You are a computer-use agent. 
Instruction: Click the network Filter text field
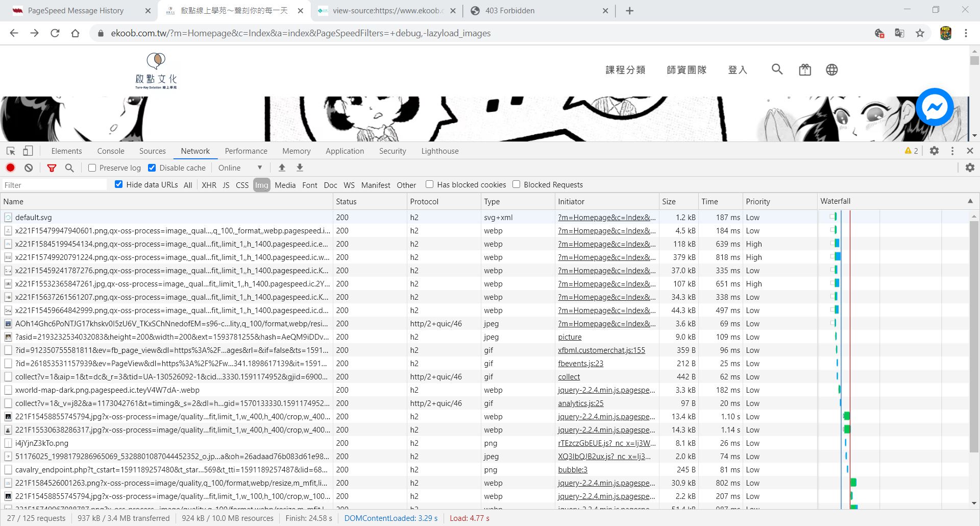(54, 185)
